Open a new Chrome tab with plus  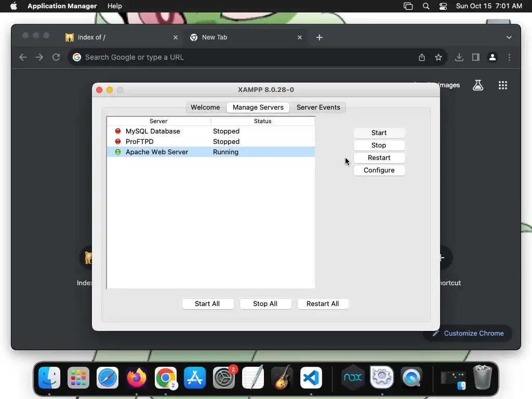point(320,37)
